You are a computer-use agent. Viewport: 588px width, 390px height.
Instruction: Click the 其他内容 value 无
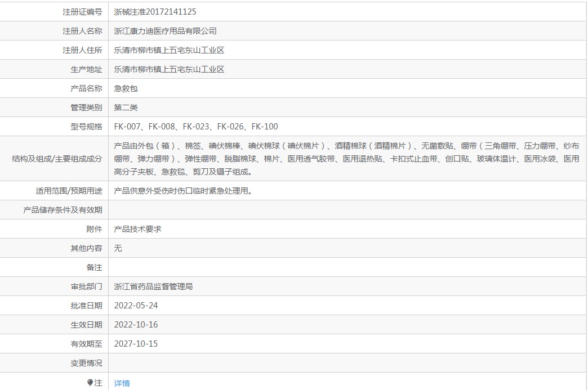[118, 248]
